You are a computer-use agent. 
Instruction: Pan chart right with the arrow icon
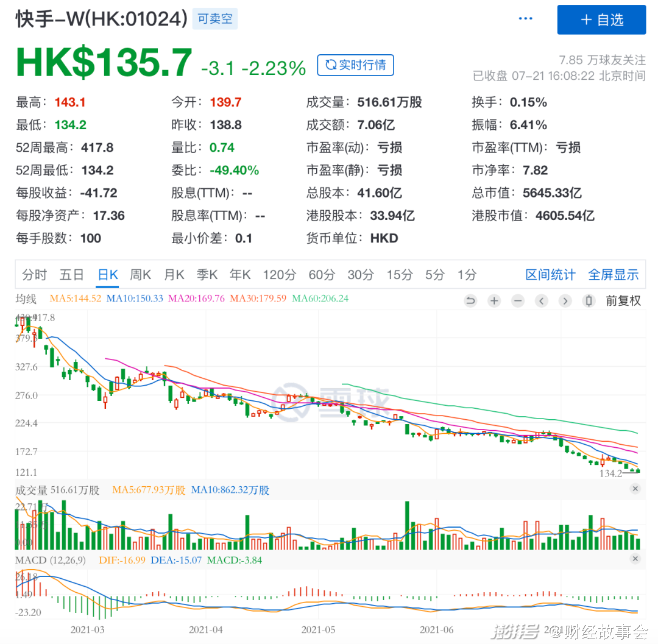pyautogui.click(x=565, y=300)
